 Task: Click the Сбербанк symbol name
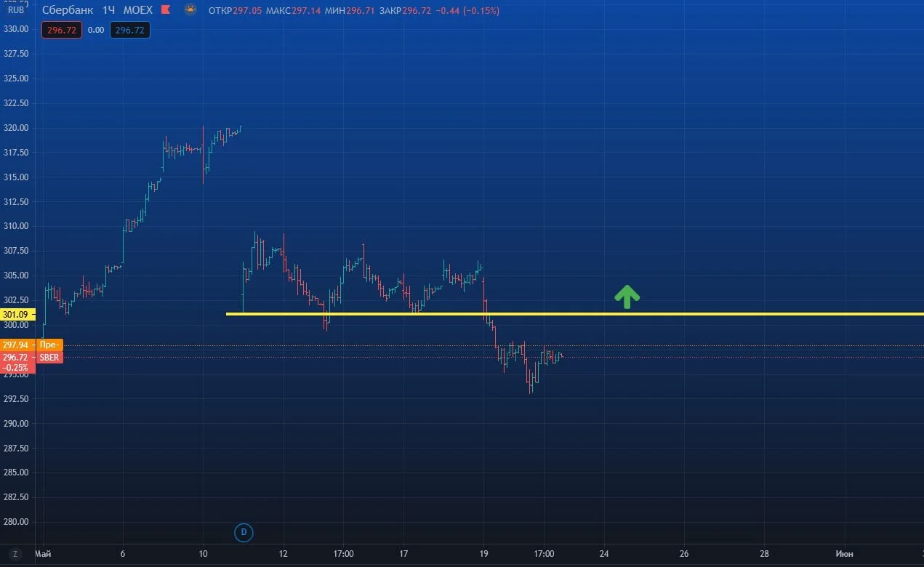point(68,10)
